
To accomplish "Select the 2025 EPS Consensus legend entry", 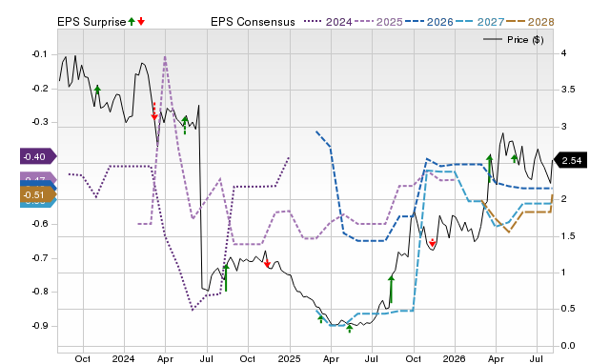I will 378,22.
